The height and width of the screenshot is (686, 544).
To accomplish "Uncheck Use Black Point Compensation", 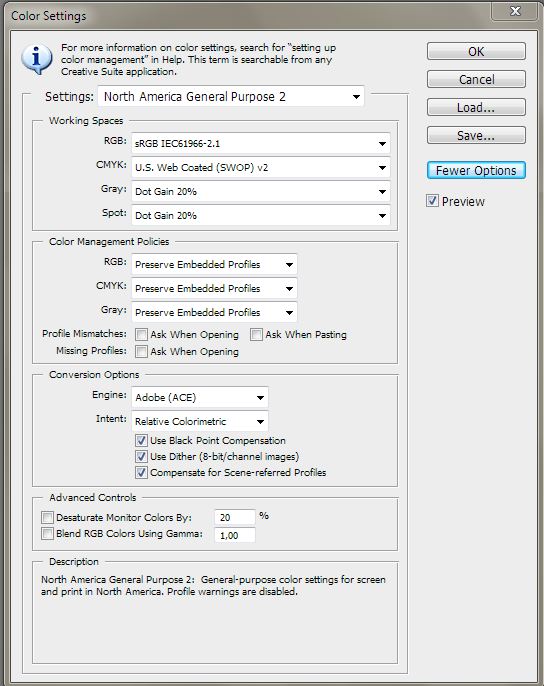I will 141,440.
